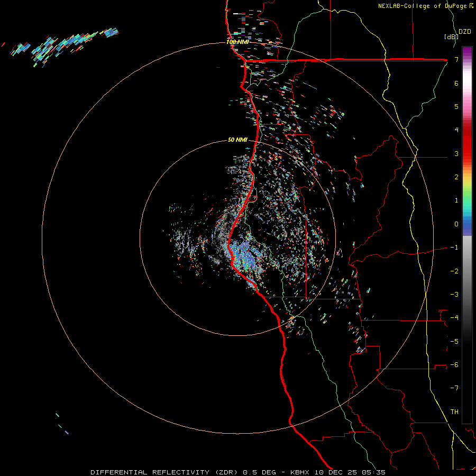Click the 3 value on the scale

[456, 153]
